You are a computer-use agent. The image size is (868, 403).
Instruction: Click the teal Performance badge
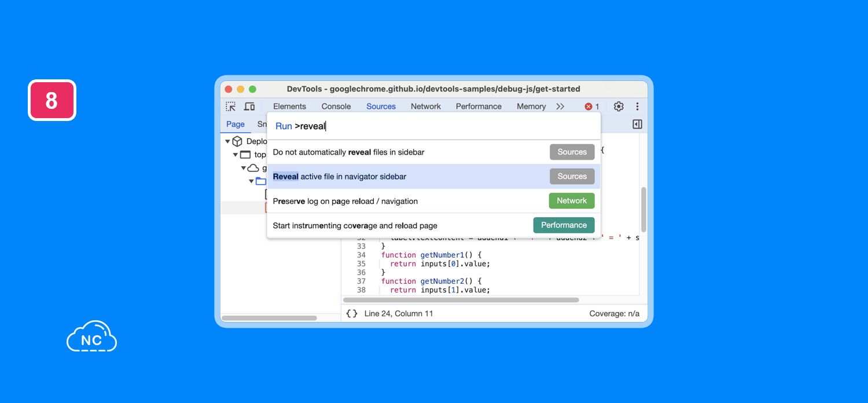[x=564, y=225]
